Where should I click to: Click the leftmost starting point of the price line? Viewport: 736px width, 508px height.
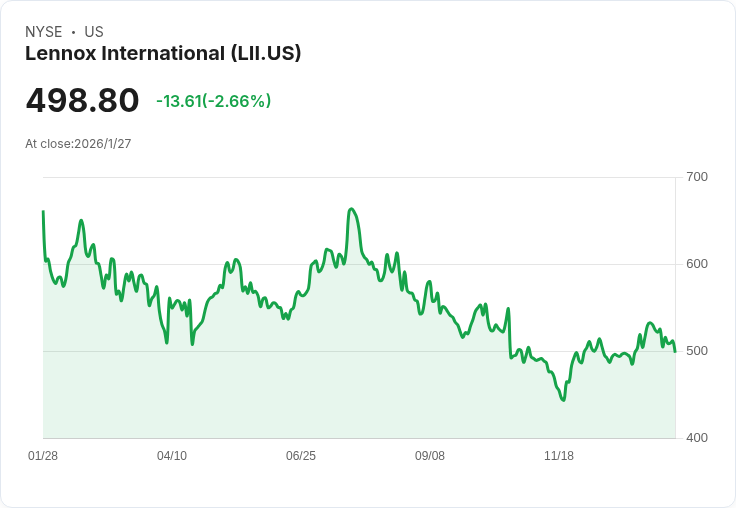[43, 211]
